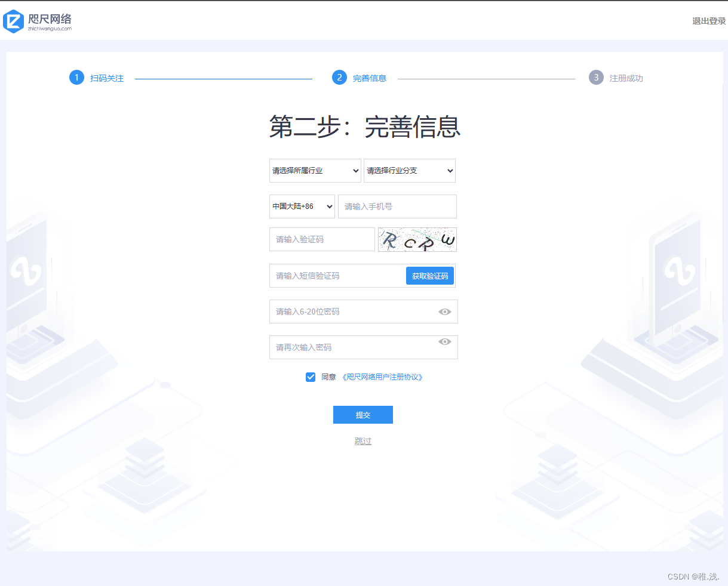
Task: Focus the 请输入验证码 captcha input
Action: tap(321, 239)
